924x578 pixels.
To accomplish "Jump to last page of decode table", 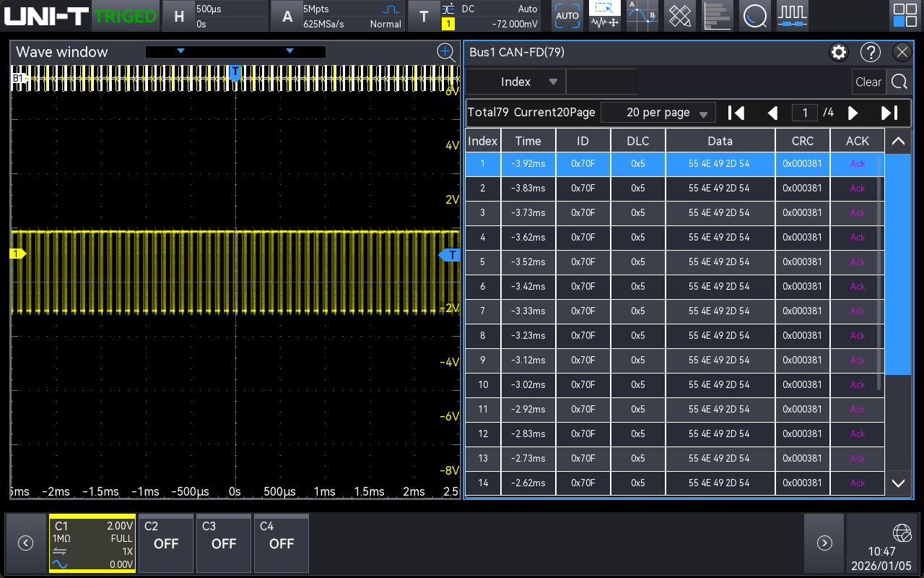I will [889, 113].
